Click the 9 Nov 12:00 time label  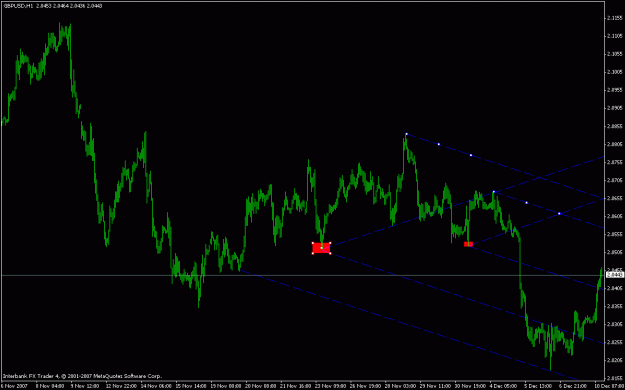85,386
